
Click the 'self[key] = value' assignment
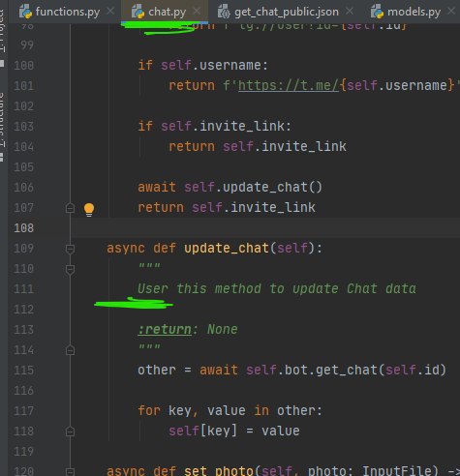tap(234, 431)
